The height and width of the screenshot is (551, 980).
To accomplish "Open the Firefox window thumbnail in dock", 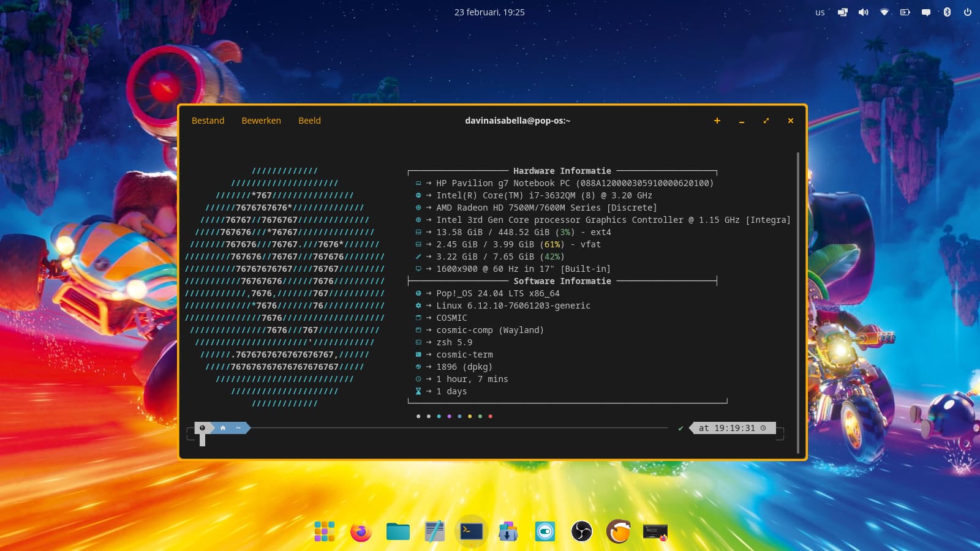I will pyautogui.click(x=655, y=531).
